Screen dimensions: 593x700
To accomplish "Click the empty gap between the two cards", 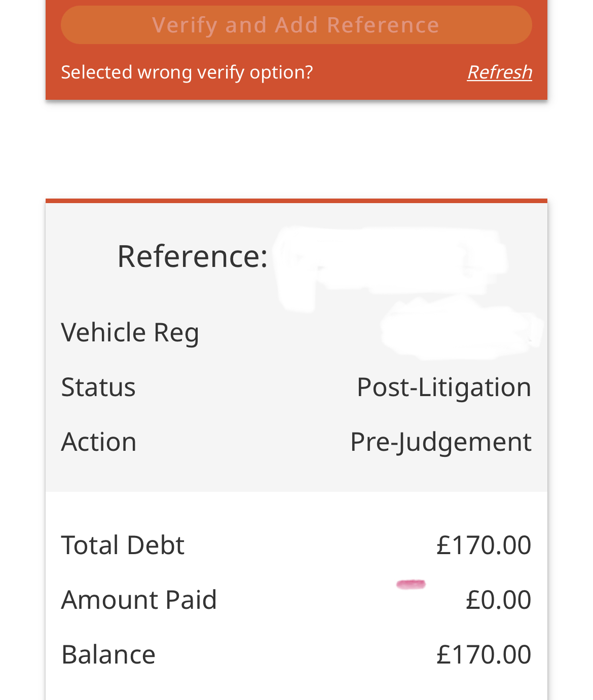I will pyautogui.click(x=296, y=149).
